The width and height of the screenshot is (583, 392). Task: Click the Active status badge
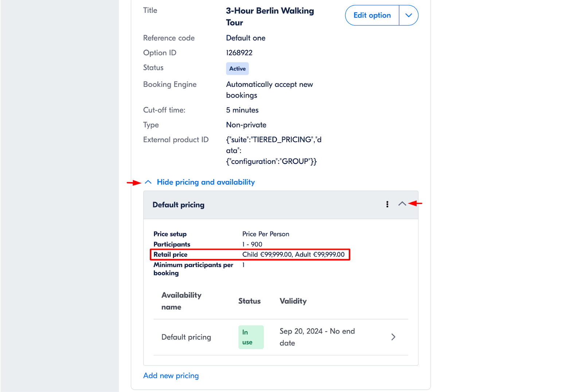[x=237, y=68]
